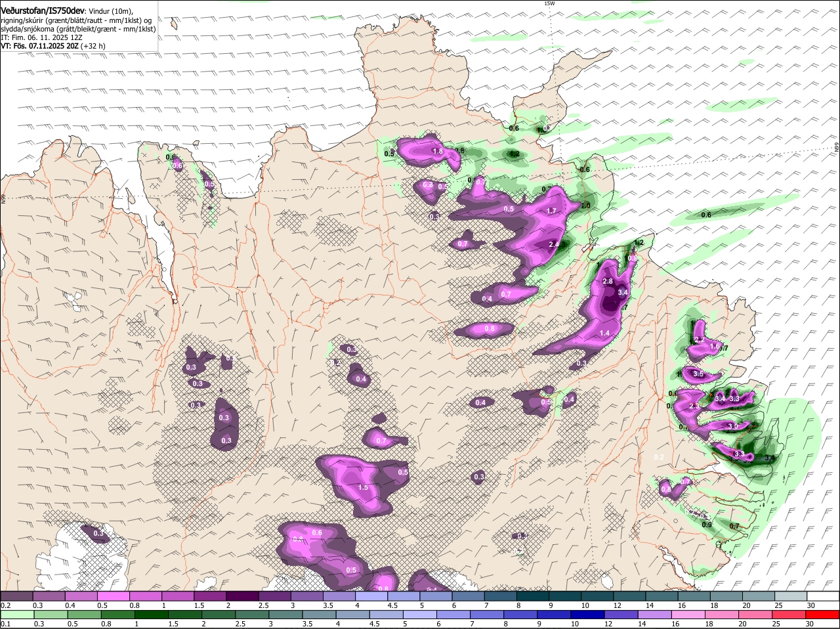Click the 1.7 value on the map
Viewport: 840px width, 629px height.
[551, 211]
